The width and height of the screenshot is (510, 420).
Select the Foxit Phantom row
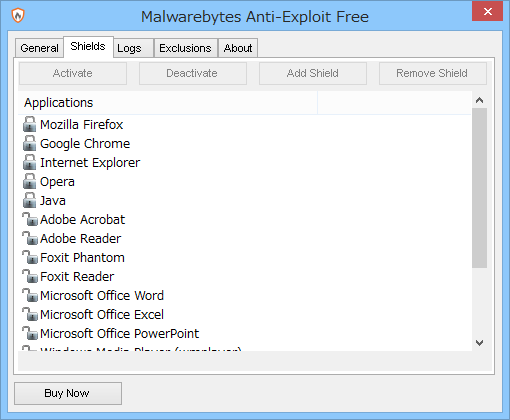(x=245, y=257)
